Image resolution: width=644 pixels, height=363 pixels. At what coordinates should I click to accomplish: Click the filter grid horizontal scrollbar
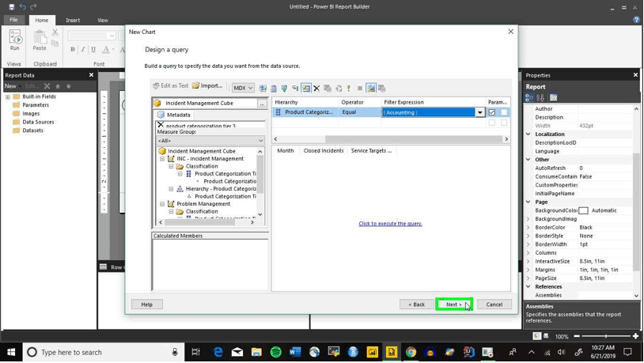click(x=415, y=139)
